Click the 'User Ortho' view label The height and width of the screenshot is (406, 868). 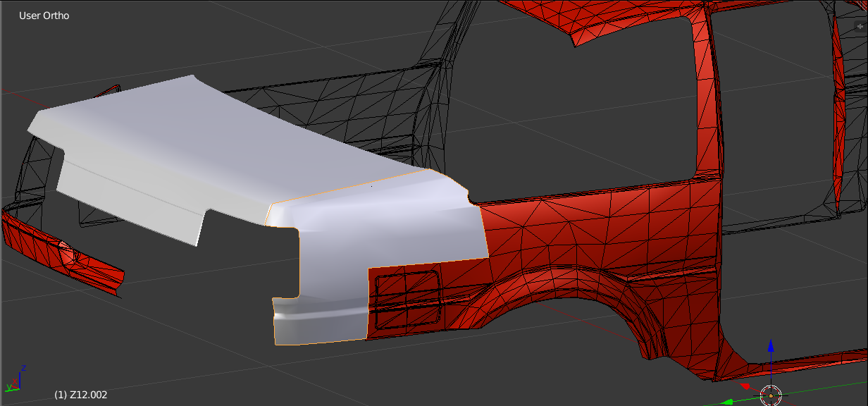[44, 16]
